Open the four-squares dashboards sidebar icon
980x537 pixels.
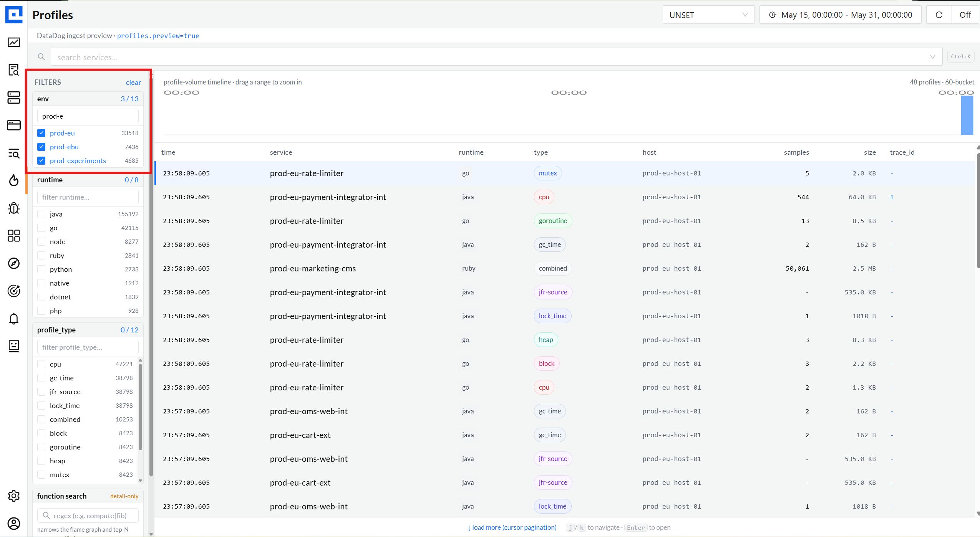(14, 236)
